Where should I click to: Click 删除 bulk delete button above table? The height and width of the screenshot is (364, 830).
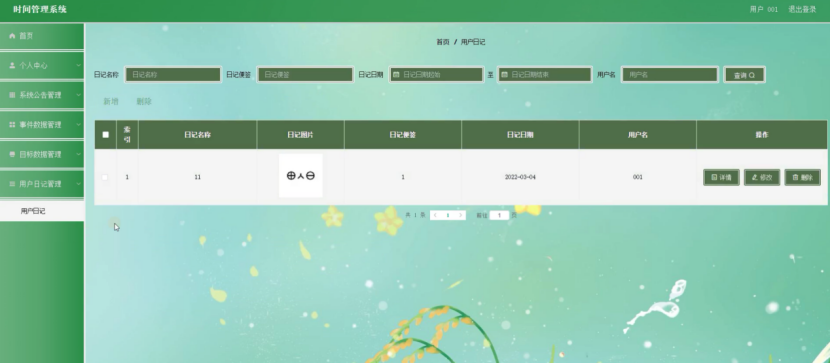[x=144, y=102]
